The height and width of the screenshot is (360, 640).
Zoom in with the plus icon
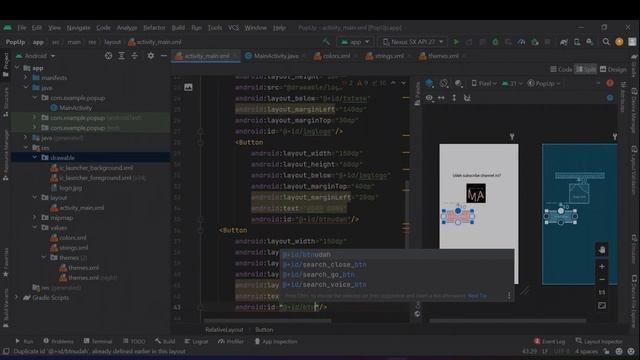pos(602,267)
